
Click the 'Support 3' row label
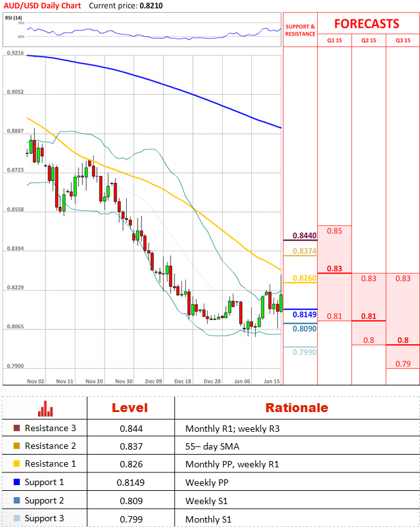(x=44, y=518)
